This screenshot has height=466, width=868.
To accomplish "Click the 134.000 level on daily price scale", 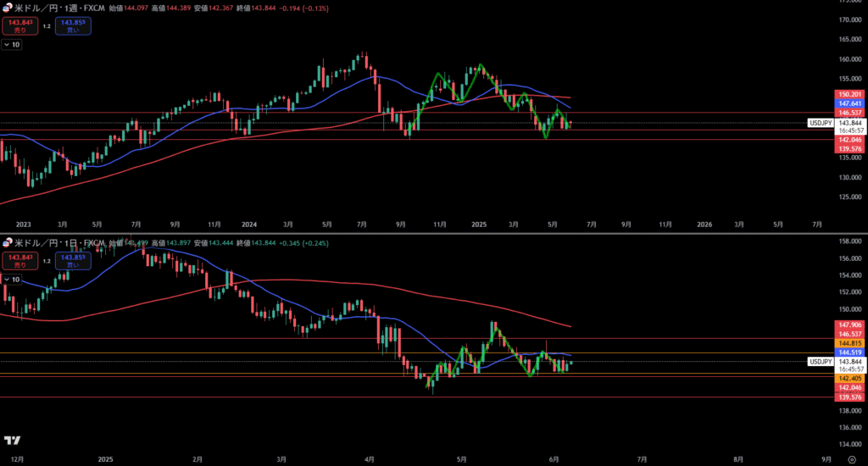I will pyautogui.click(x=849, y=445).
